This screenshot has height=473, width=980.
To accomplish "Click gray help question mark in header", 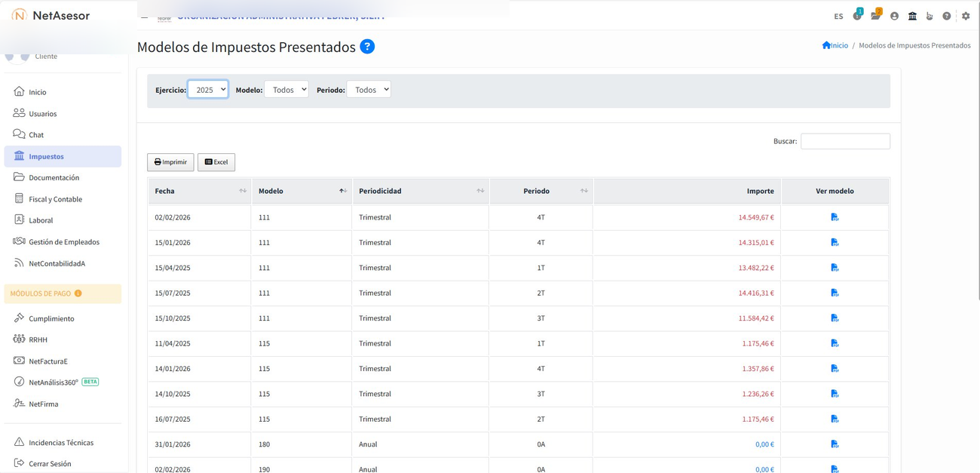I will [x=947, y=16].
